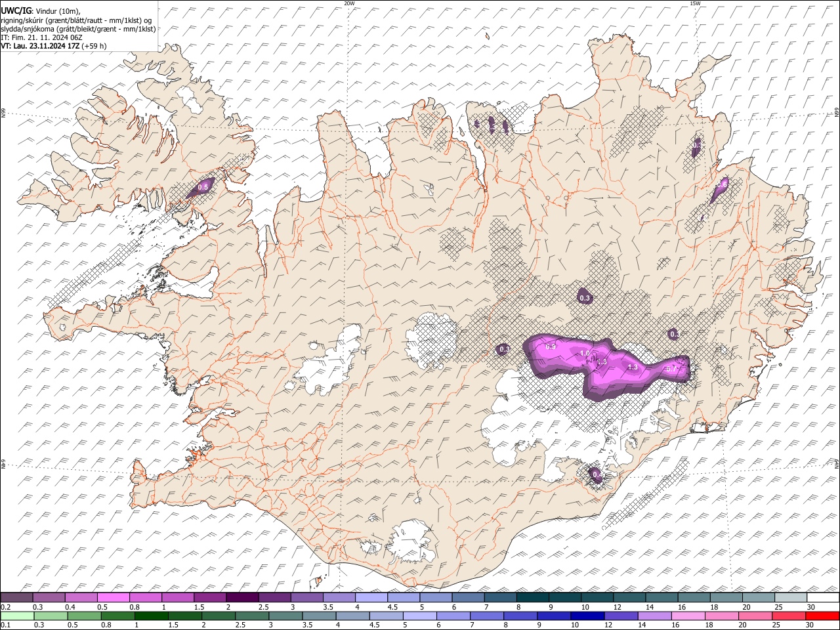
Task: Click the '1.5' tick label on the snow scale
Action: pos(198,607)
